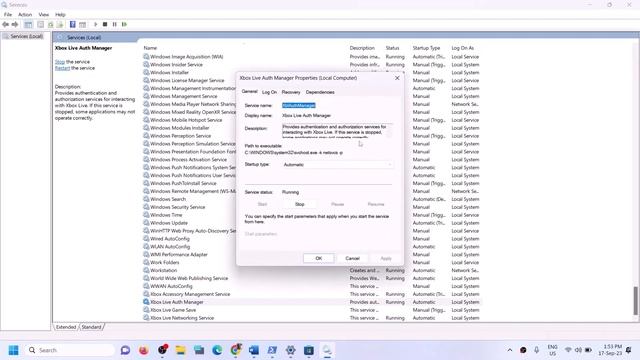Sort by the Startup Type column header
This screenshot has width=640, height=360.
point(426,48)
